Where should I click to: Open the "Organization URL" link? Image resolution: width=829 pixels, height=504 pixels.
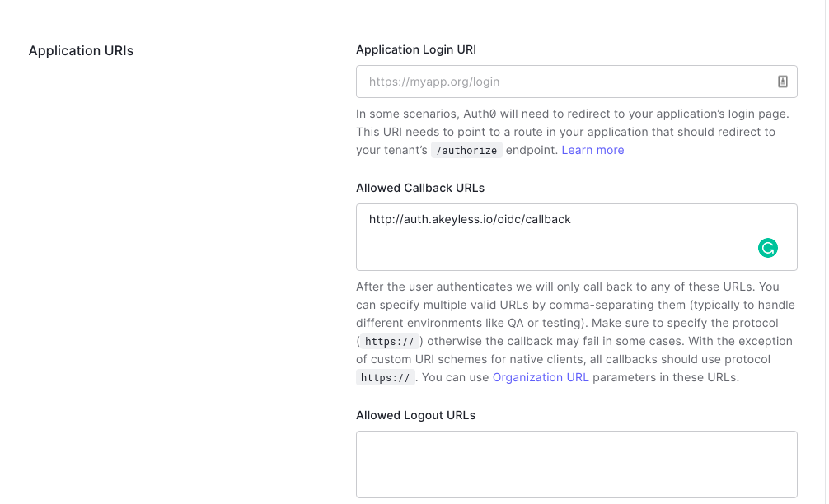[x=541, y=377]
